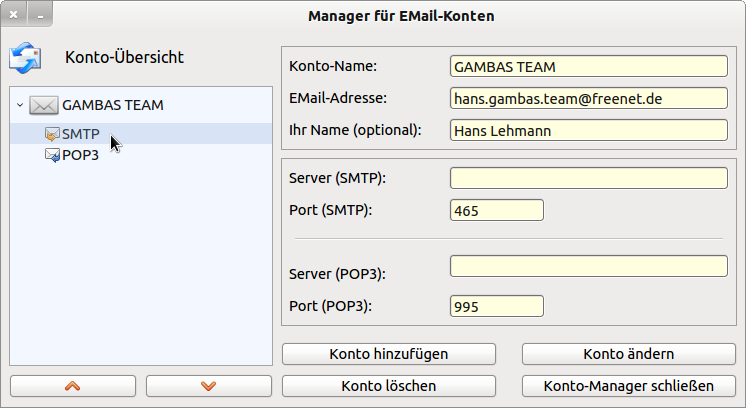Click the empty Server (POP3) field
Viewport: 746px width, 408px height.
pyautogui.click(x=588, y=266)
